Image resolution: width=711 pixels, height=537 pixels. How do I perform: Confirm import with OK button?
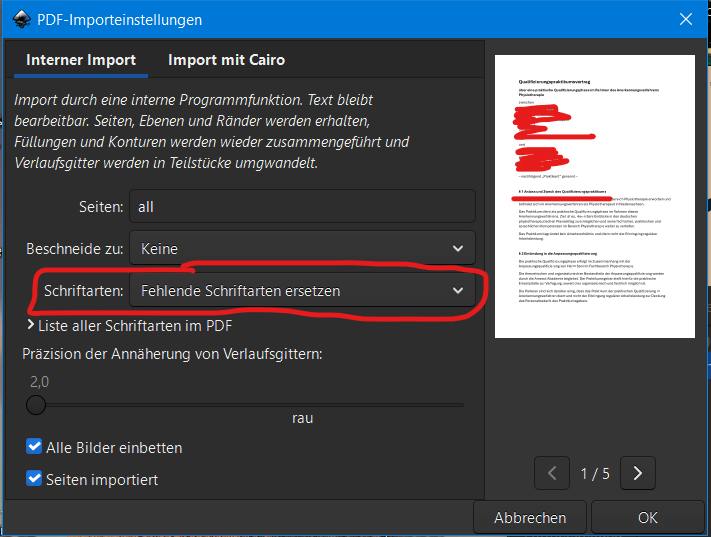point(647,517)
